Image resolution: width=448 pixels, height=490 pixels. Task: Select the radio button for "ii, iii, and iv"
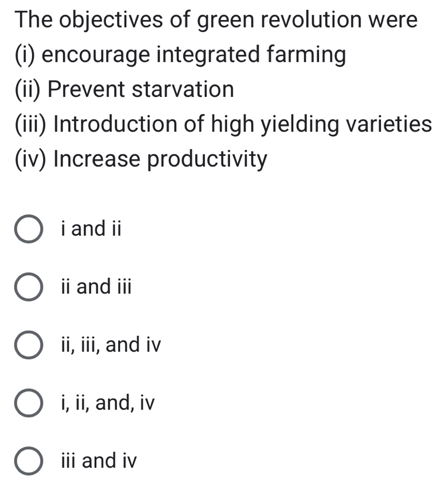(27, 344)
